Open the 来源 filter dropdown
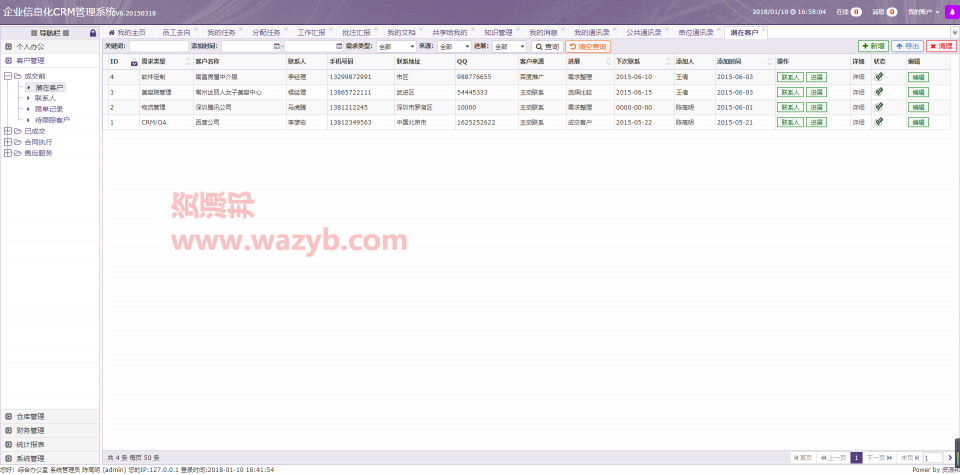The height and width of the screenshot is (475, 960). [x=454, y=46]
